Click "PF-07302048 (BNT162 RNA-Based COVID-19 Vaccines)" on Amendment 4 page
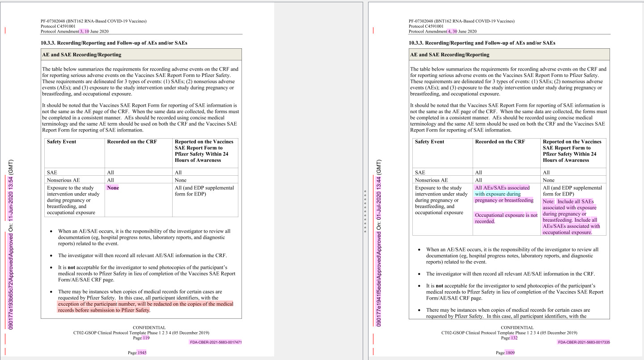 point(462,21)
